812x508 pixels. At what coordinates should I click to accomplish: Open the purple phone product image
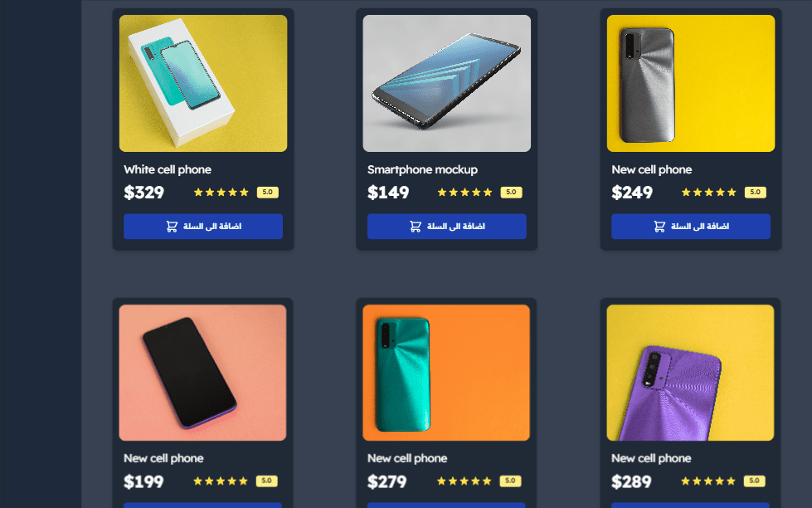(690, 373)
